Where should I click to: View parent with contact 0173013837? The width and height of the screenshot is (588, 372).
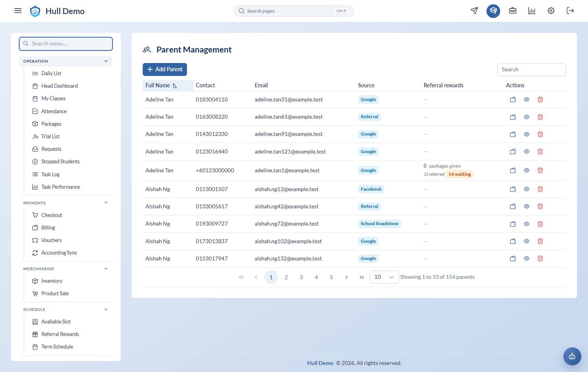[x=526, y=241]
